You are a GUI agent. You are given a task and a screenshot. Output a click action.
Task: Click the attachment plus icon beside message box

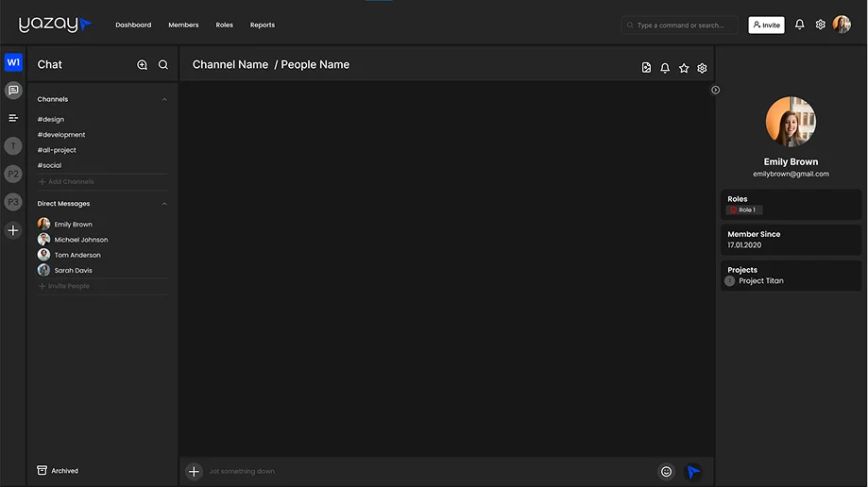click(x=194, y=472)
